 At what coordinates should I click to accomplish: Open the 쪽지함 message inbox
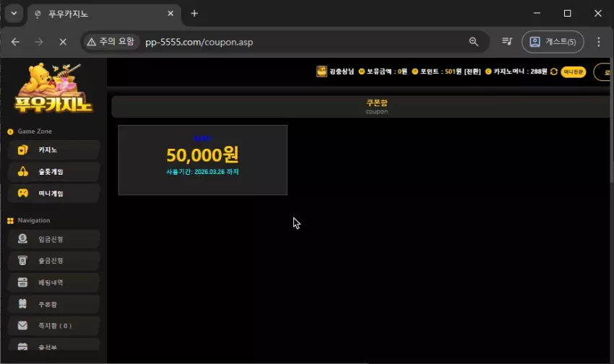click(x=53, y=326)
